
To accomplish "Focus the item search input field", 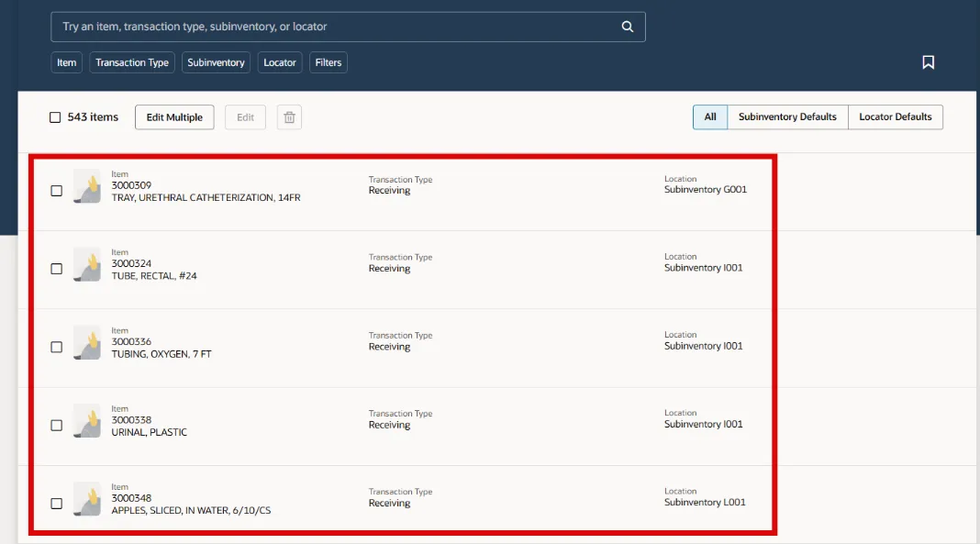I will tap(330, 27).
